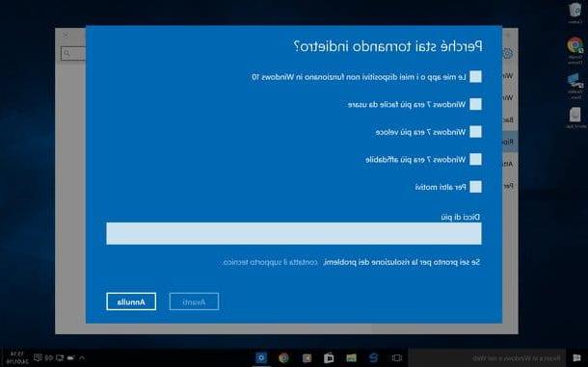Open Task View from the taskbar

click(x=396, y=358)
